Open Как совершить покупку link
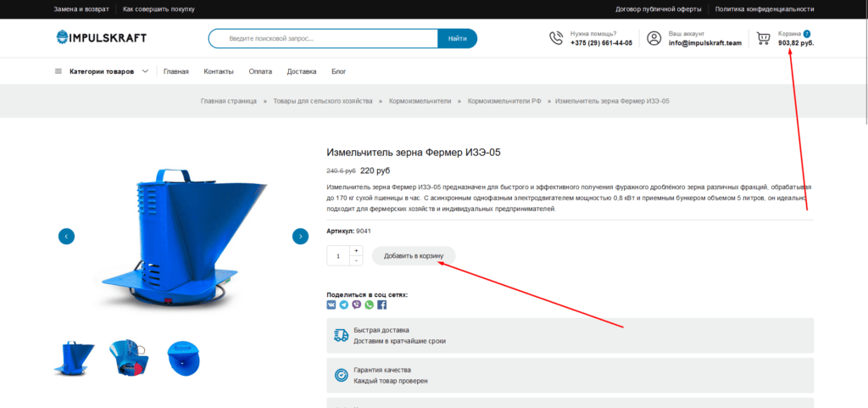 pyautogui.click(x=159, y=9)
